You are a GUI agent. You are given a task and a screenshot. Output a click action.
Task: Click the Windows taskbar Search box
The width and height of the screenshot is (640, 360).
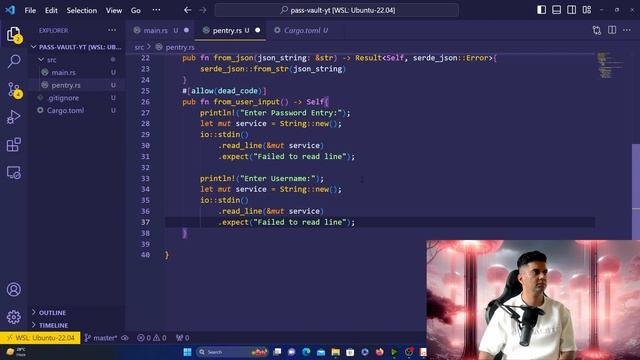pyautogui.click(x=231, y=352)
